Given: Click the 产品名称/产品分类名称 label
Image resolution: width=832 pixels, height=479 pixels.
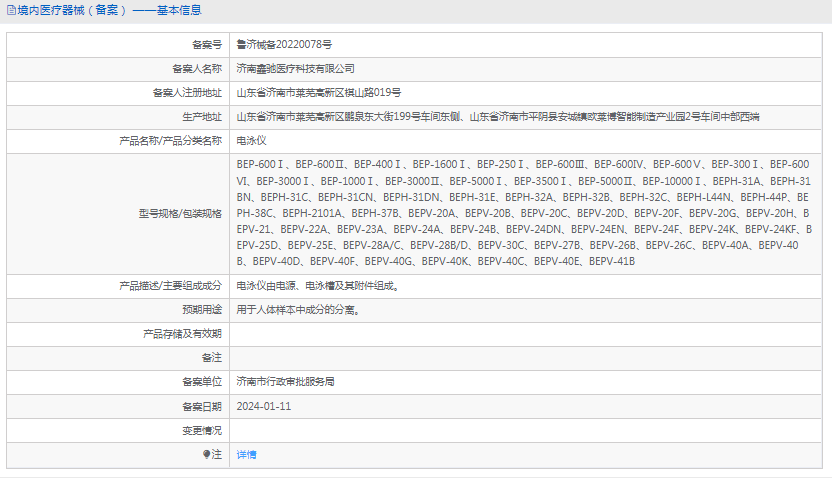Looking at the screenshot, I should [170, 141].
